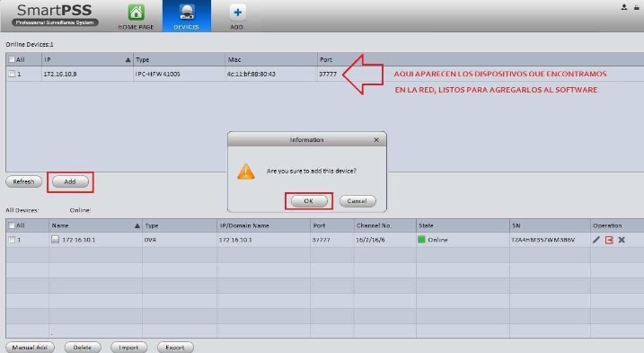Confirm adding the device with OK
The image size is (644, 353).
[309, 201]
